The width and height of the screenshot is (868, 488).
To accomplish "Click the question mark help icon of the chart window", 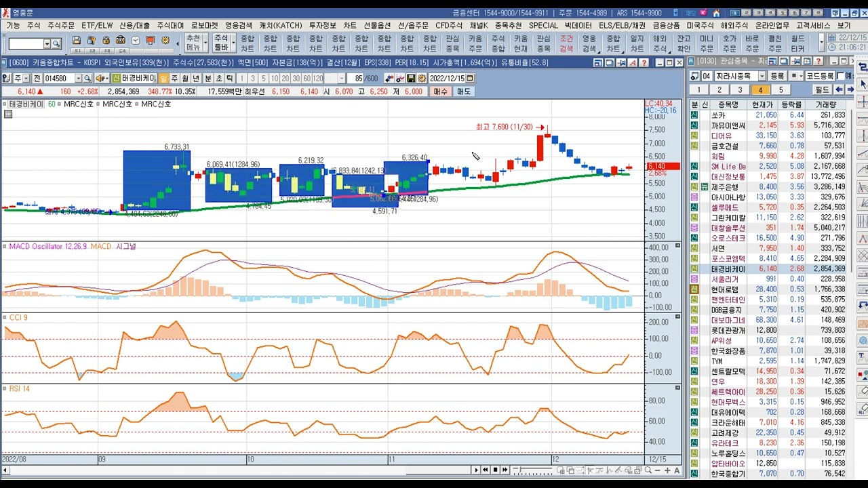I will coord(644,62).
